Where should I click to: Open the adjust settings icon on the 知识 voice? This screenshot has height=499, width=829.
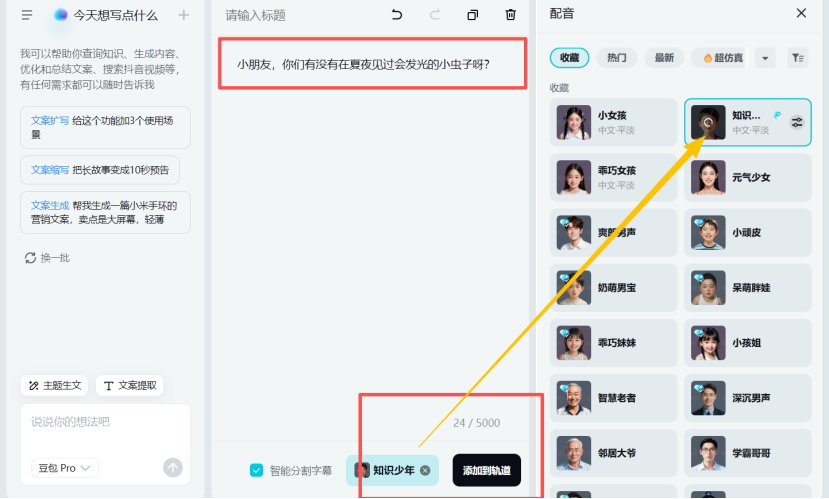pyautogui.click(x=797, y=123)
